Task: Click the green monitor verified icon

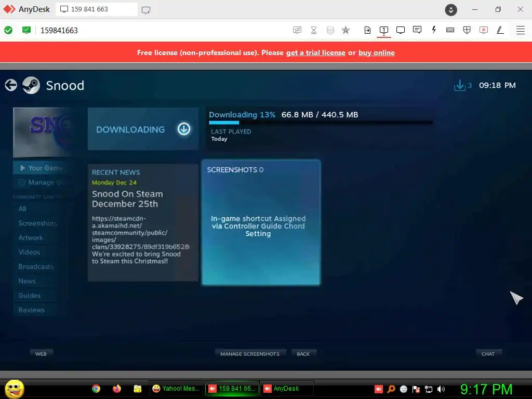Action: [x=26, y=30]
